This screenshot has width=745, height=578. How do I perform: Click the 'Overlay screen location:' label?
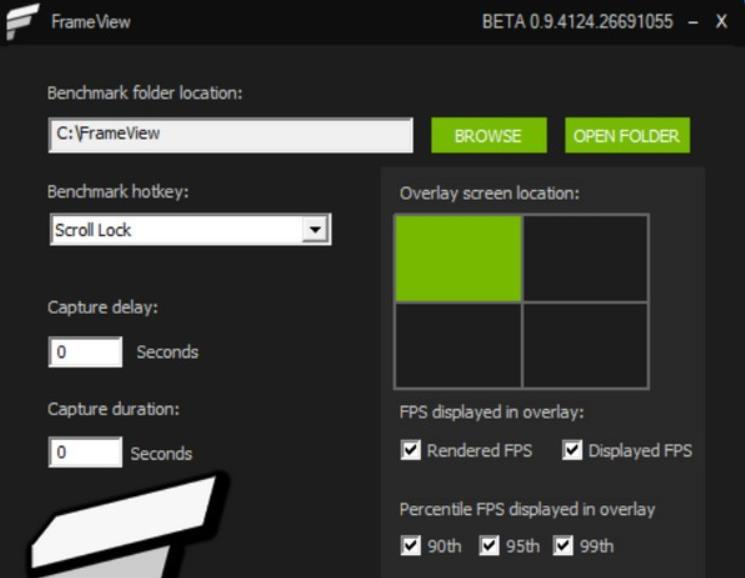[489, 194]
